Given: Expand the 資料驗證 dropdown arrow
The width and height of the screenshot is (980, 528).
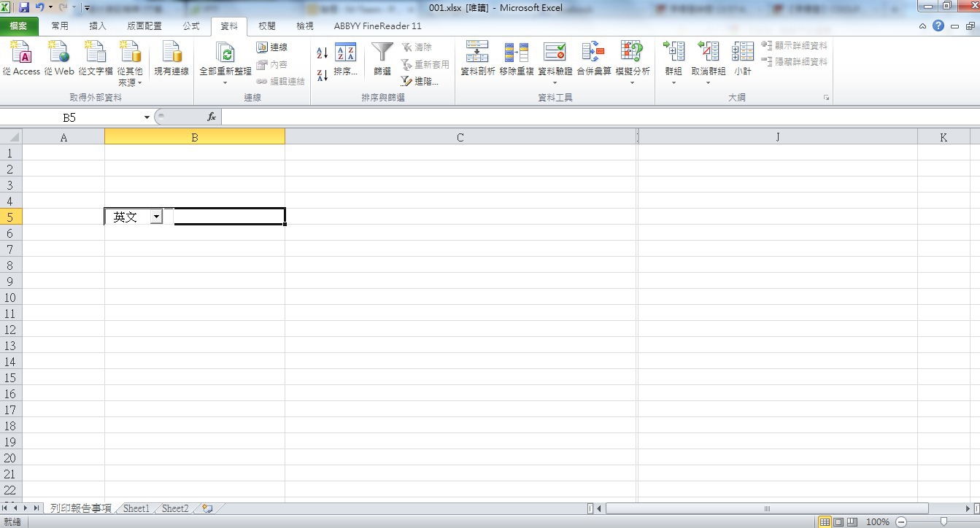Looking at the screenshot, I should pos(555,82).
